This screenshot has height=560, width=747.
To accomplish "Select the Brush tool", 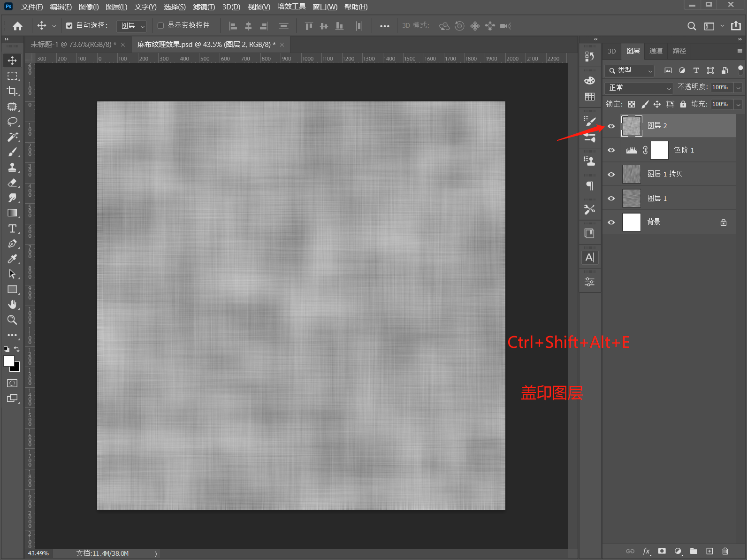I will click(12, 152).
